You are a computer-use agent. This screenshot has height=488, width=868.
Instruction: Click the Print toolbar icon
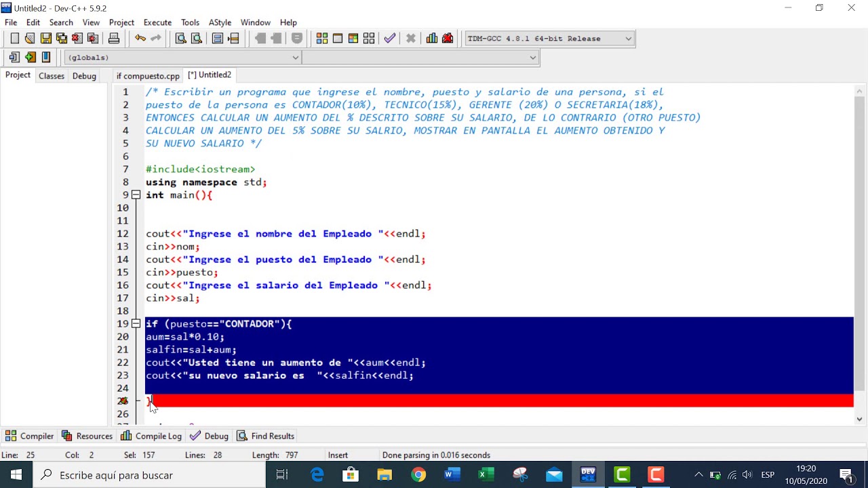coord(114,39)
